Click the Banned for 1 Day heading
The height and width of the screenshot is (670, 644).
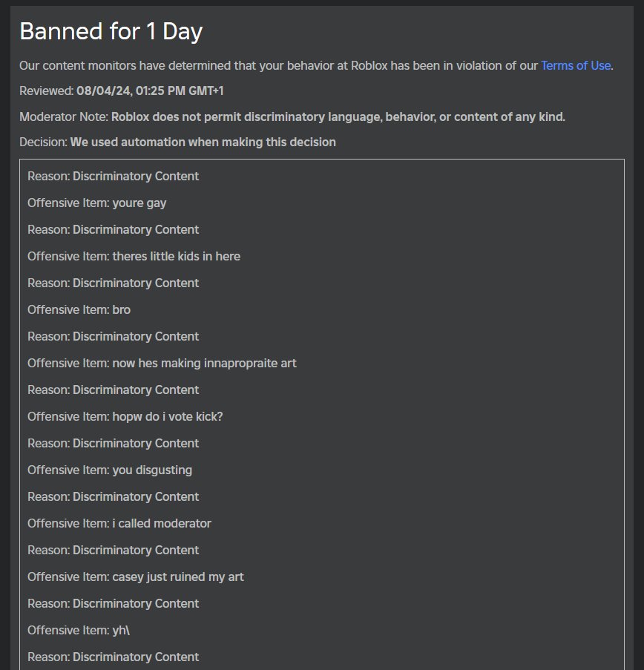pos(111,32)
